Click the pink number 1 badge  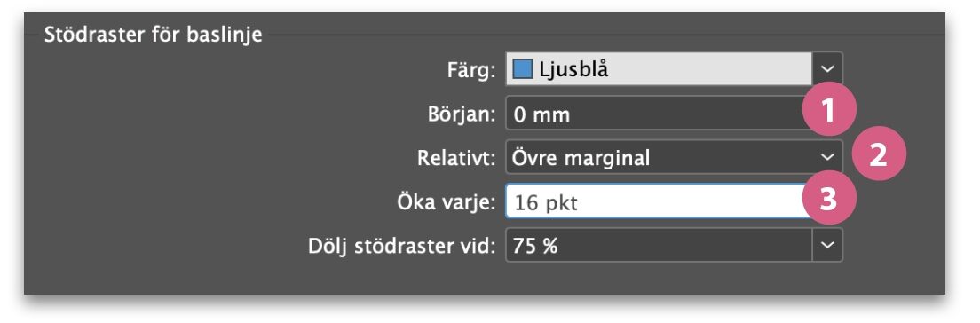coord(828,111)
